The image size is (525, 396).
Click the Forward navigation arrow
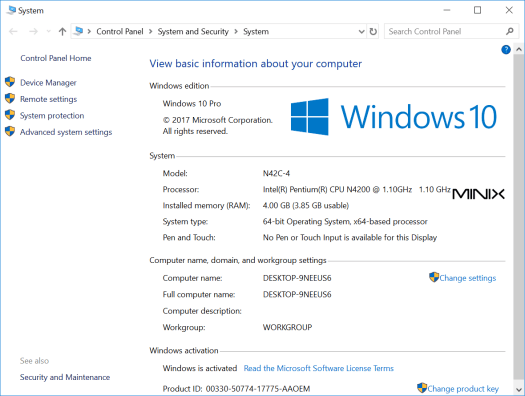(x=33, y=31)
